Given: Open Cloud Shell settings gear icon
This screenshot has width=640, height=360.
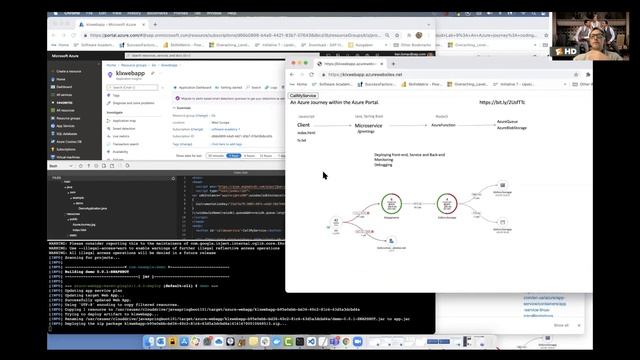Looking at the screenshot, I should tap(96, 166).
